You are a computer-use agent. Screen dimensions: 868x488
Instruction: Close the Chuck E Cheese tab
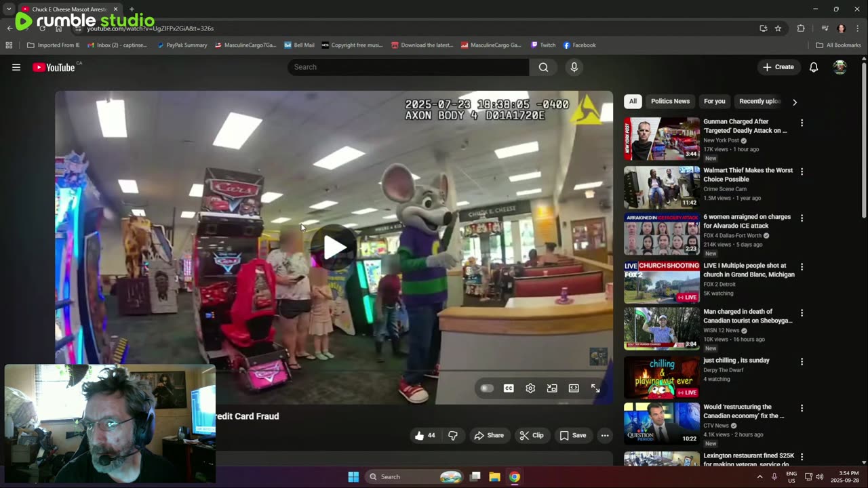[115, 9]
